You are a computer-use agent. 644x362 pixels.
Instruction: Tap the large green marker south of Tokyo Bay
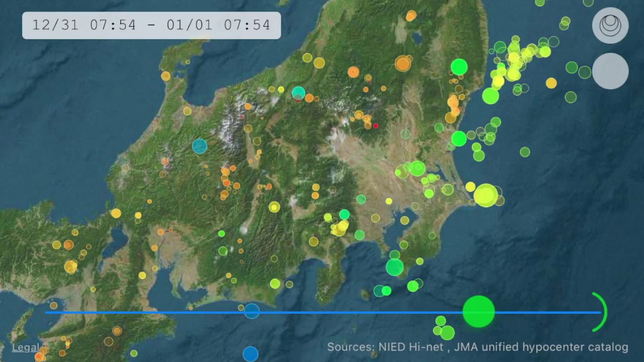394,267
